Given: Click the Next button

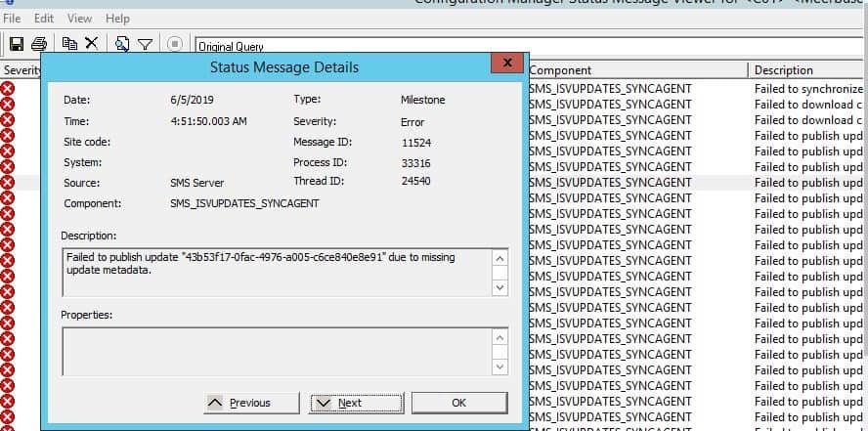Looking at the screenshot, I should pyautogui.click(x=356, y=403).
